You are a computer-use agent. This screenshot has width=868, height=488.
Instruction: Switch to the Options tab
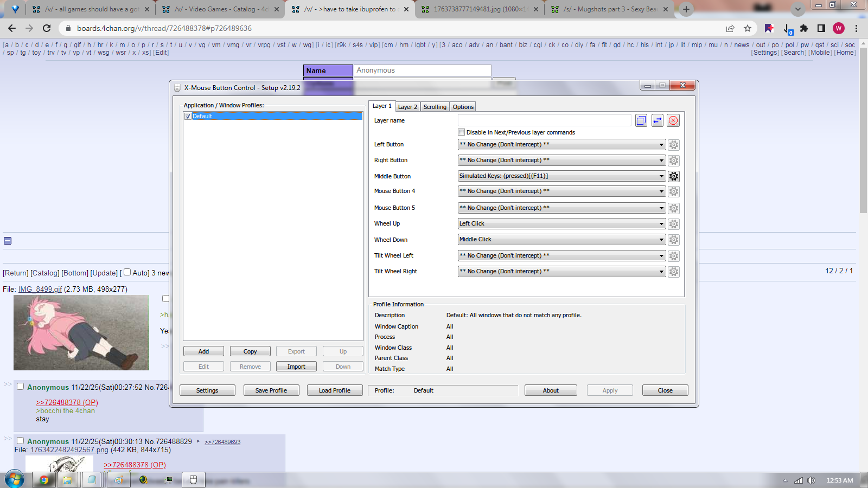click(463, 107)
